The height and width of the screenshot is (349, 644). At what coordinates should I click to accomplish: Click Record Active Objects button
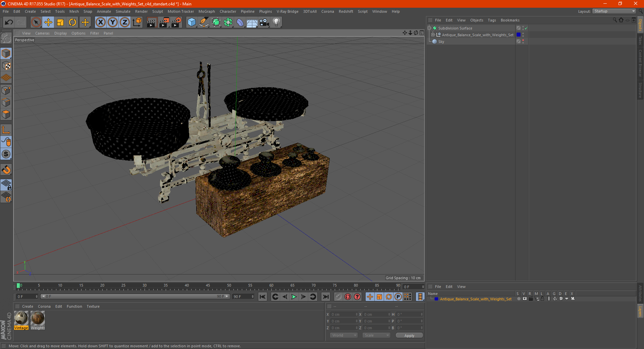[338, 297]
